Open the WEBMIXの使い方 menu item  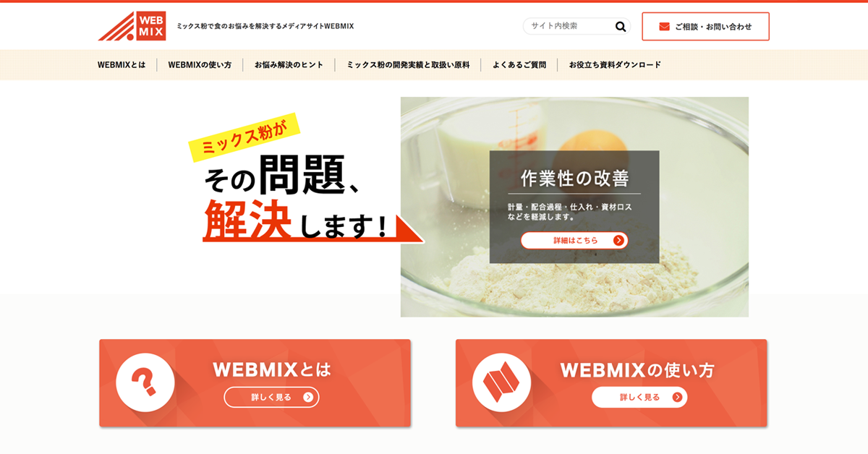[200, 65]
